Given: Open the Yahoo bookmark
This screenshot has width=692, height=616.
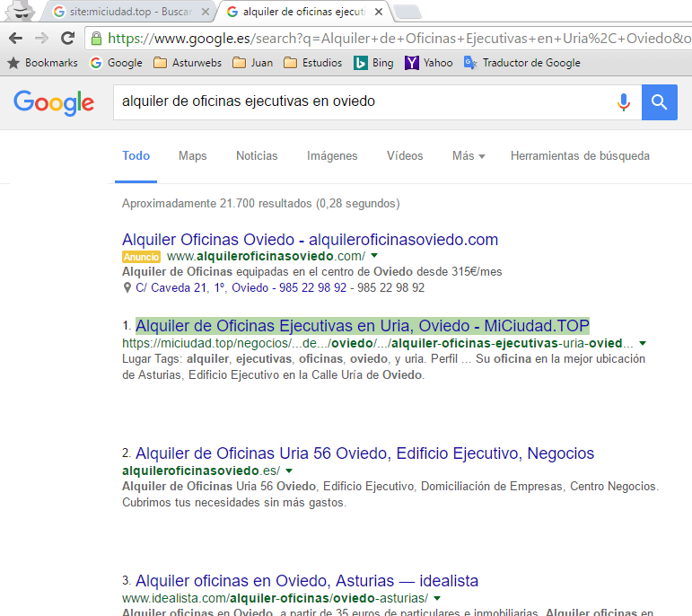Looking at the screenshot, I should pyautogui.click(x=428, y=63).
